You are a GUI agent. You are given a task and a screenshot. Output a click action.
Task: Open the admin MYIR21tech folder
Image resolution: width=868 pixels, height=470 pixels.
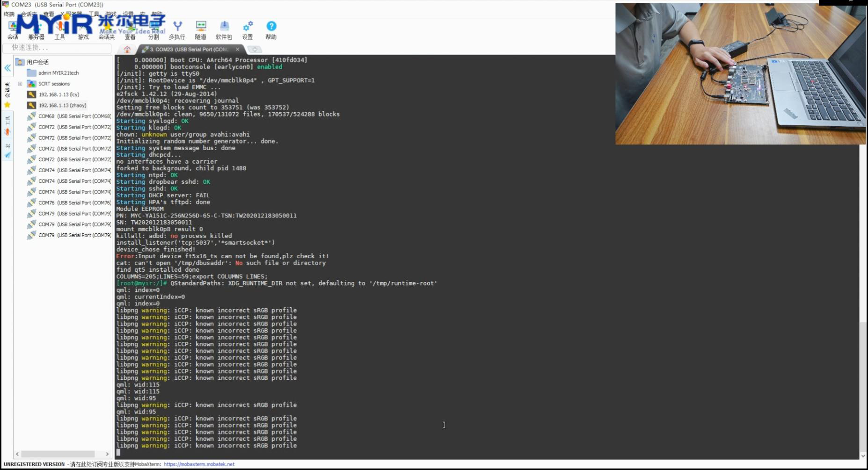tap(58, 73)
